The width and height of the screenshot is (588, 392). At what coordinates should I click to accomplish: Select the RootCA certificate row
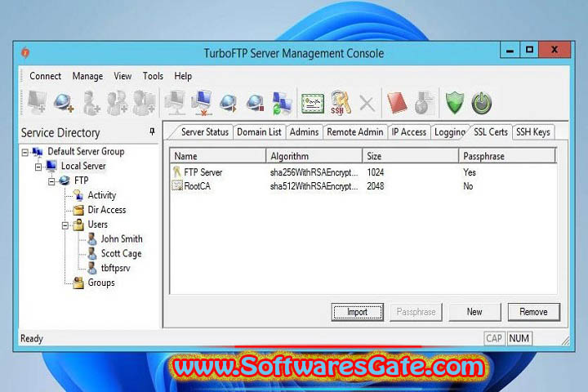363,186
